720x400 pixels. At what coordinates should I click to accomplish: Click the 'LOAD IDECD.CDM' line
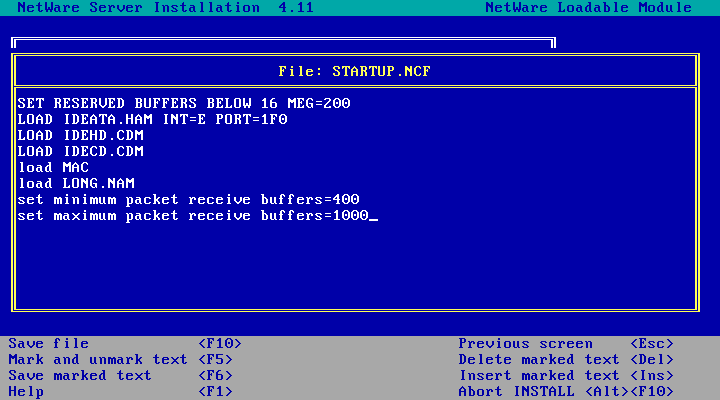coord(81,152)
